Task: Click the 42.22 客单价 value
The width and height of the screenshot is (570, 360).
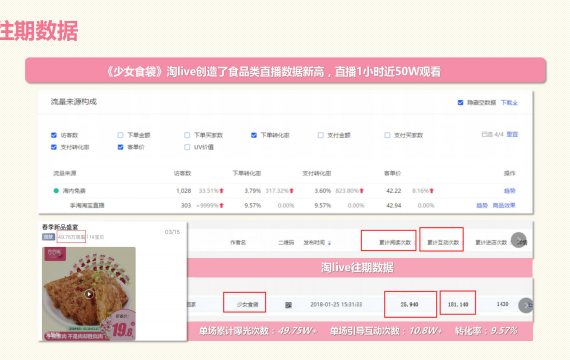Action: pos(394,191)
